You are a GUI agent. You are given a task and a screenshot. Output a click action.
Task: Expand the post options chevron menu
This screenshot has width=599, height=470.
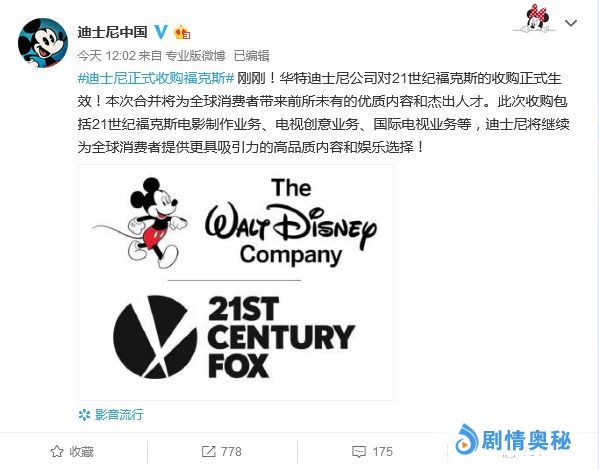[x=571, y=23]
